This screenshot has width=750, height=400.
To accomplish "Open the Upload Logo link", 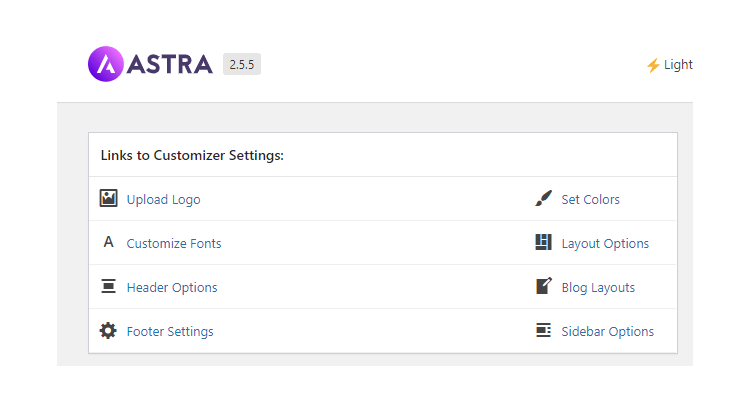I will (x=163, y=200).
